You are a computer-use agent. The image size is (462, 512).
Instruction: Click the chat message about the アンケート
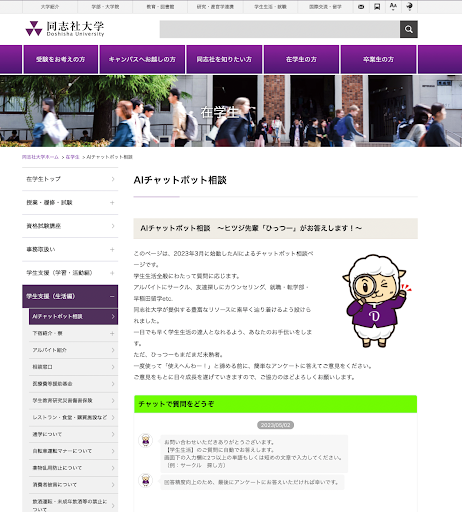tap(251, 482)
